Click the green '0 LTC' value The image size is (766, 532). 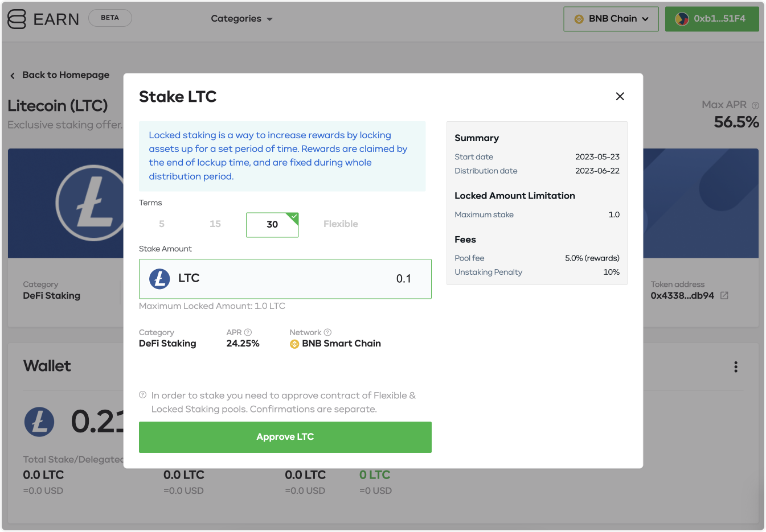[x=375, y=475]
